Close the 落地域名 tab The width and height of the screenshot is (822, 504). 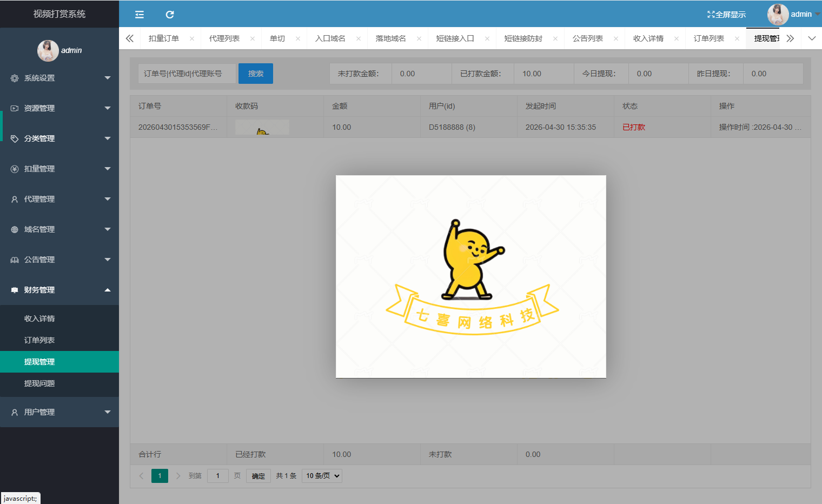419,38
